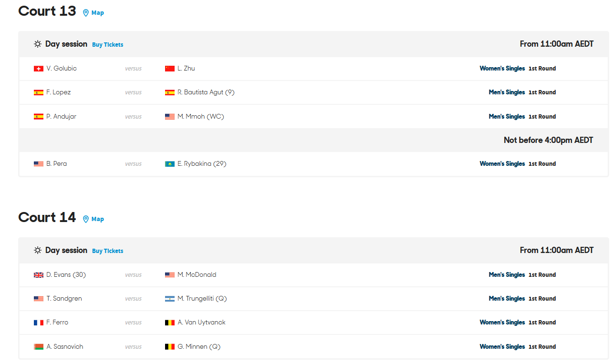Open the Map link for Court 14
This screenshot has height=364, width=613.
click(x=98, y=219)
